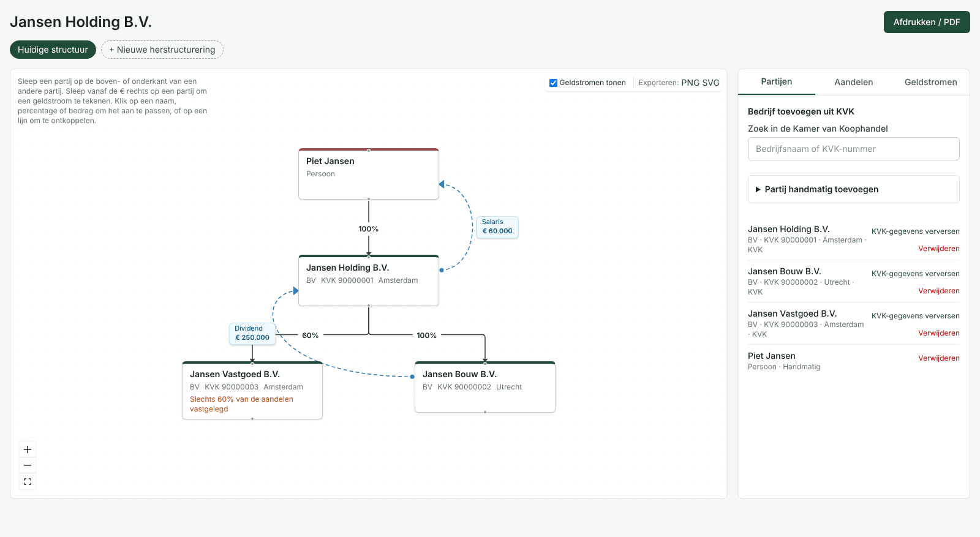Viewport: 980px width, 537px height.
Task: Edit the Dividend € 250.000 flow label
Action: (x=252, y=333)
